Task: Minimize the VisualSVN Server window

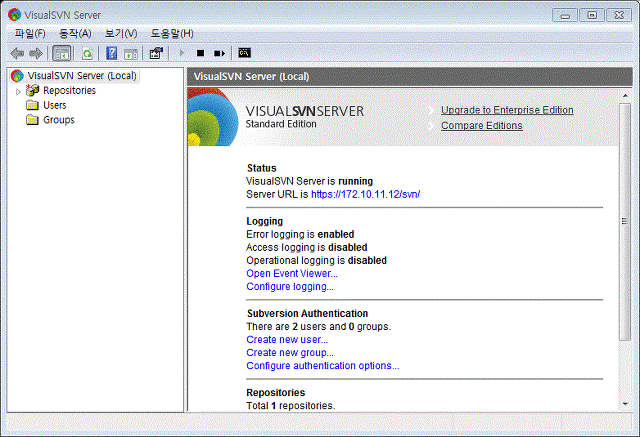Action: 565,15
